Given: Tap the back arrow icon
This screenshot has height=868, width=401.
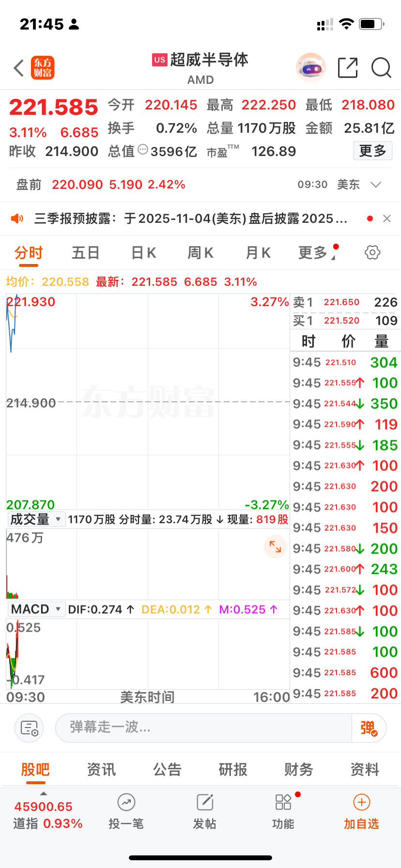Looking at the screenshot, I should click(x=19, y=68).
